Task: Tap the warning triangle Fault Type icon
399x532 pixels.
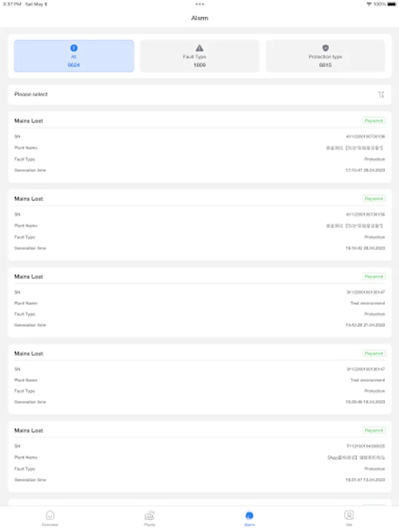Action: pyautogui.click(x=200, y=48)
